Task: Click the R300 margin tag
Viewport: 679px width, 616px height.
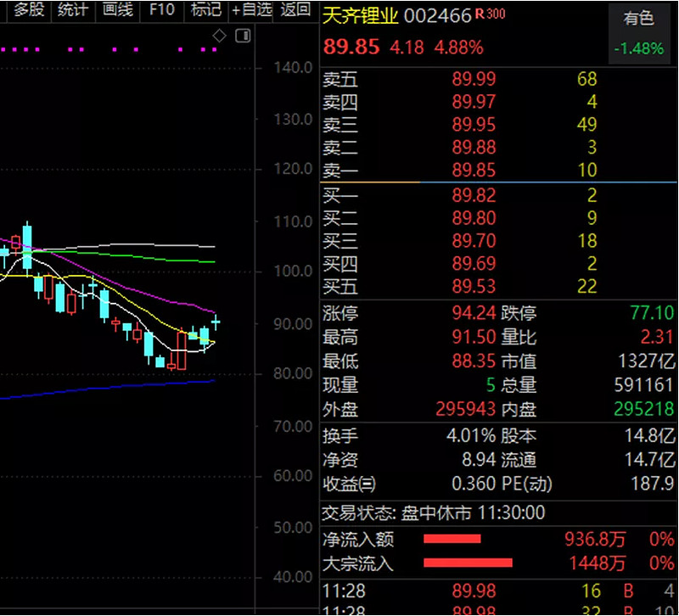Action: point(491,14)
